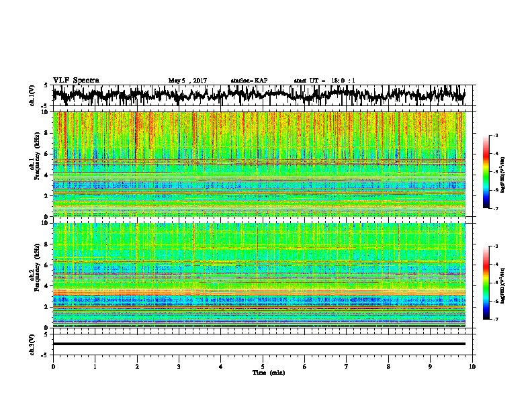Image resolution: width=532 pixels, height=411 pixels.
Task: Click the 'start UT = 18:0:1' label
Action: click(324, 81)
